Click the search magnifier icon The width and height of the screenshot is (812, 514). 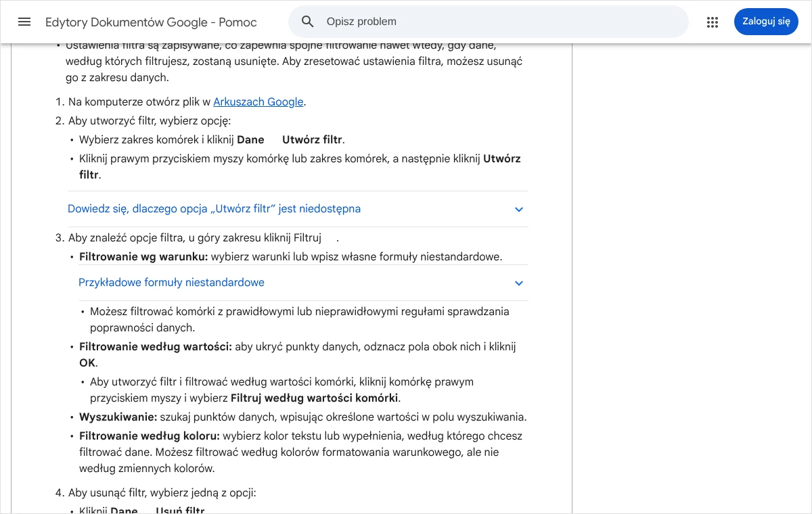point(308,22)
